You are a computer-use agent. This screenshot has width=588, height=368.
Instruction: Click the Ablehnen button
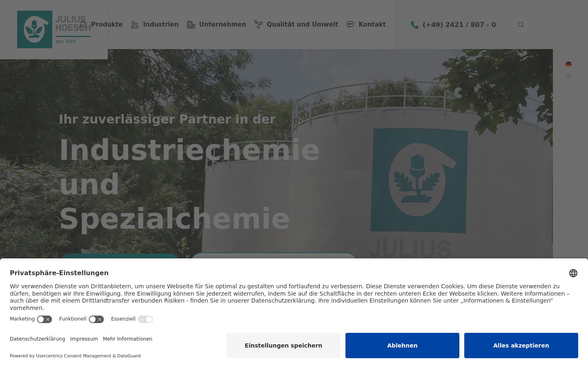(402, 346)
